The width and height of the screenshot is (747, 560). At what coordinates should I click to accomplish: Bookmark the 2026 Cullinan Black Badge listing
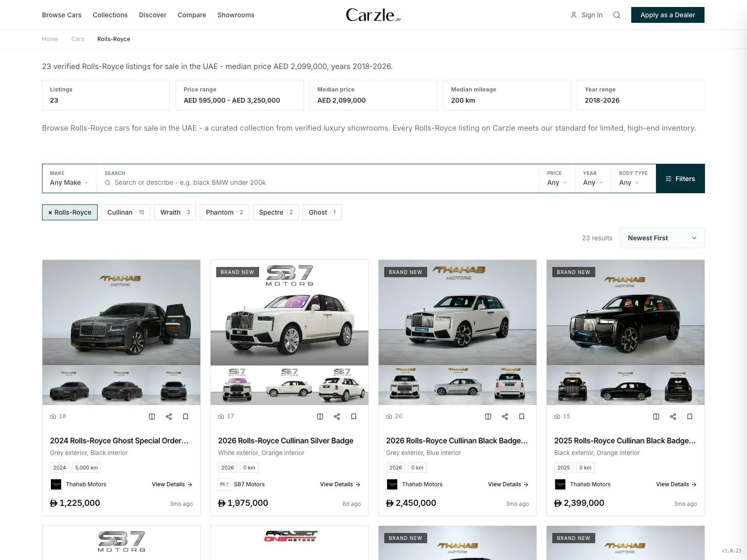point(521,416)
